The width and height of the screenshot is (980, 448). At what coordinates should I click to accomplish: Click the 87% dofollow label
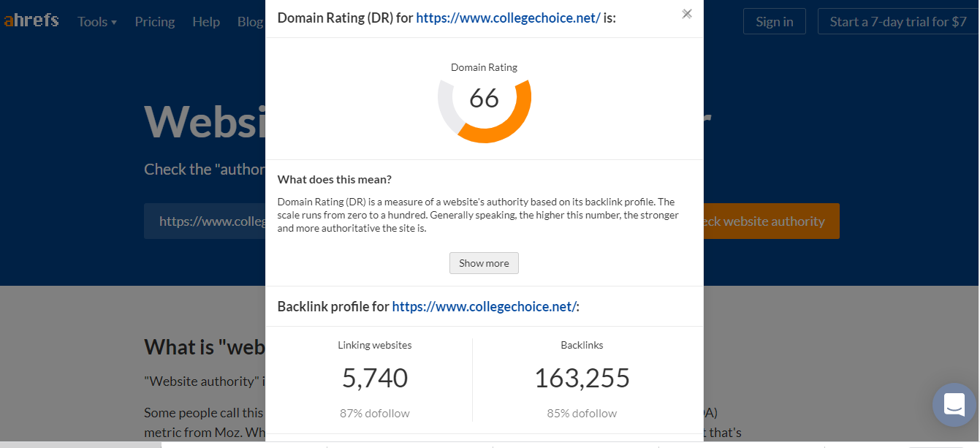(374, 413)
